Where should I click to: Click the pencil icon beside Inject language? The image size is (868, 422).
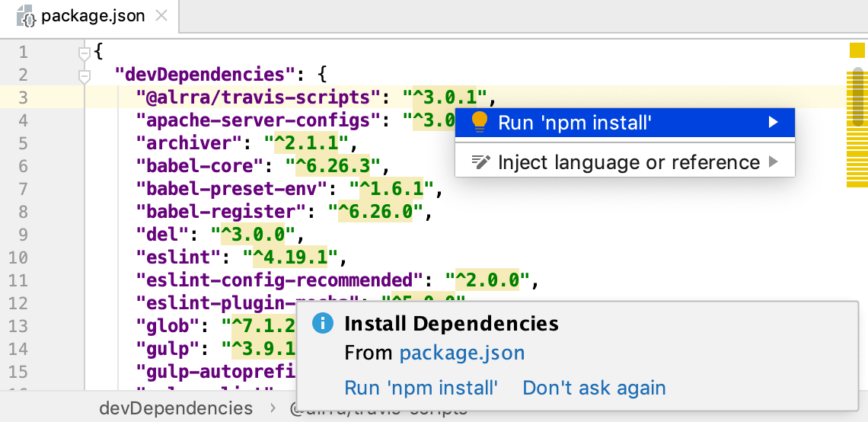(480, 162)
